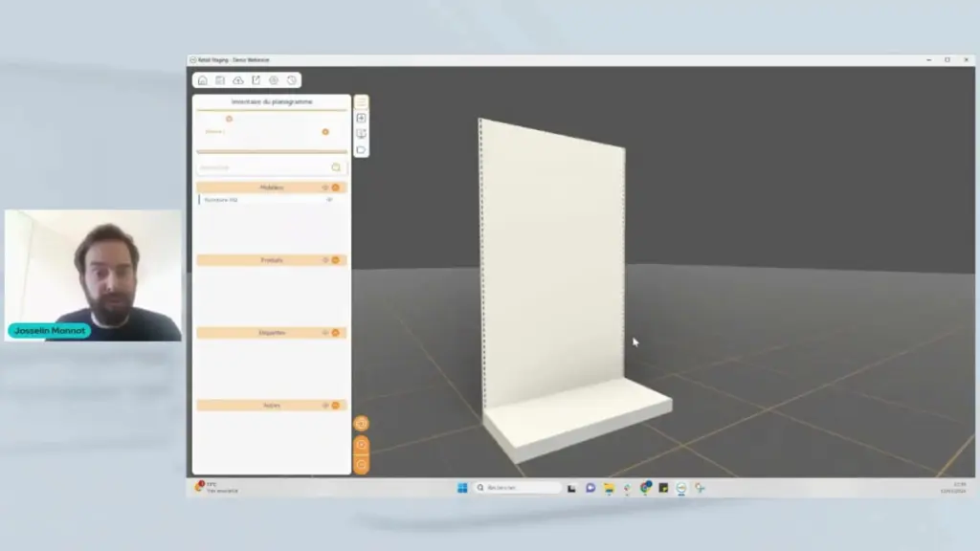The width and height of the screenshot is (980, 551).
Task: Click the Windows taskbar search box
Action: point(517,488)
